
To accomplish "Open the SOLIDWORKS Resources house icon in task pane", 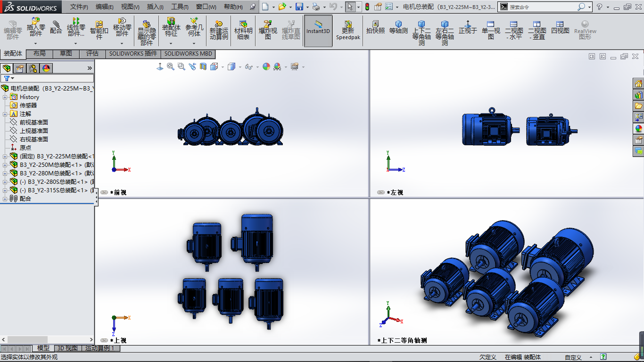I will (x=639, y=84).
